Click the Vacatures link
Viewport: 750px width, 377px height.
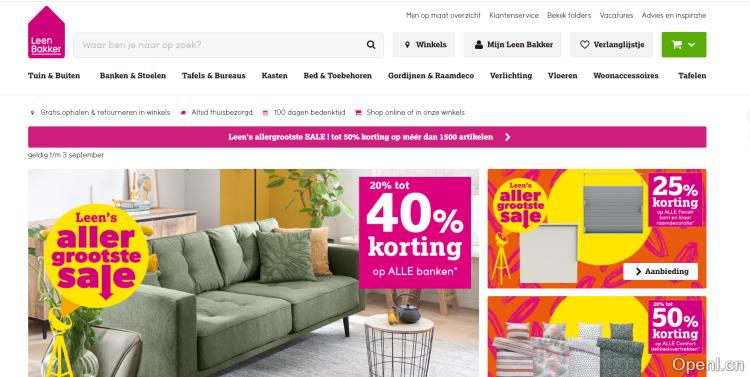616,15
